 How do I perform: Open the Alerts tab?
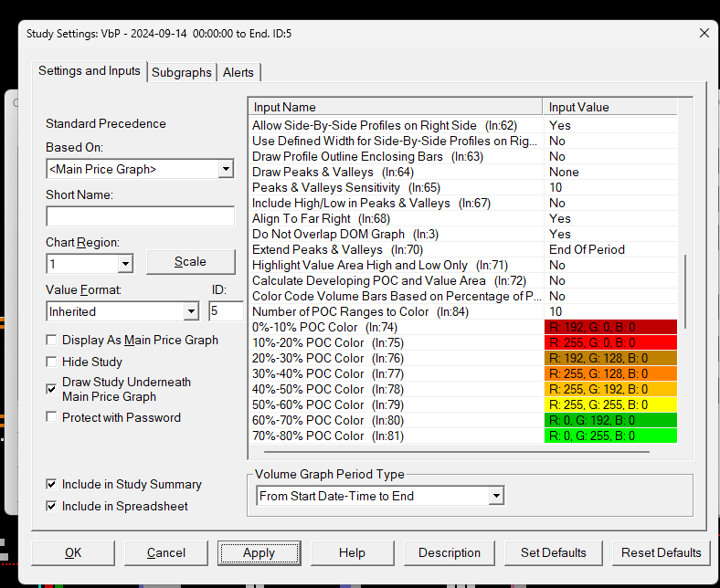(x=238, y=72)
